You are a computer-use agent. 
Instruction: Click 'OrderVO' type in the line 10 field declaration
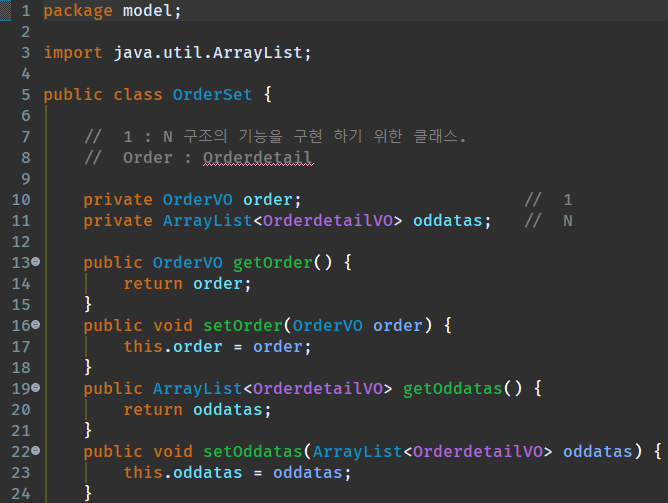pyautogui.click(x=198, y=199)
